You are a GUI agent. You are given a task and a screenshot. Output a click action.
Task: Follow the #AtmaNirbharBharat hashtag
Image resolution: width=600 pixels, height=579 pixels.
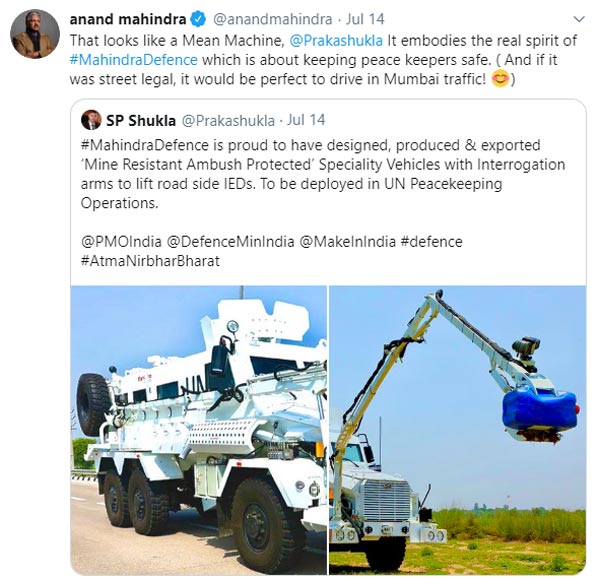(x=150, y=261)
